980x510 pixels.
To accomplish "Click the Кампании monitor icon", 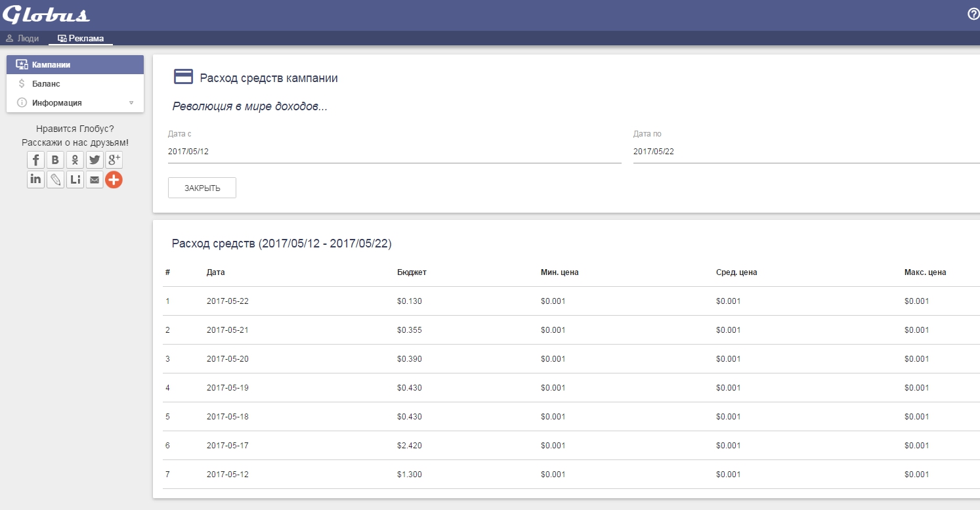I will coord(22,65).
